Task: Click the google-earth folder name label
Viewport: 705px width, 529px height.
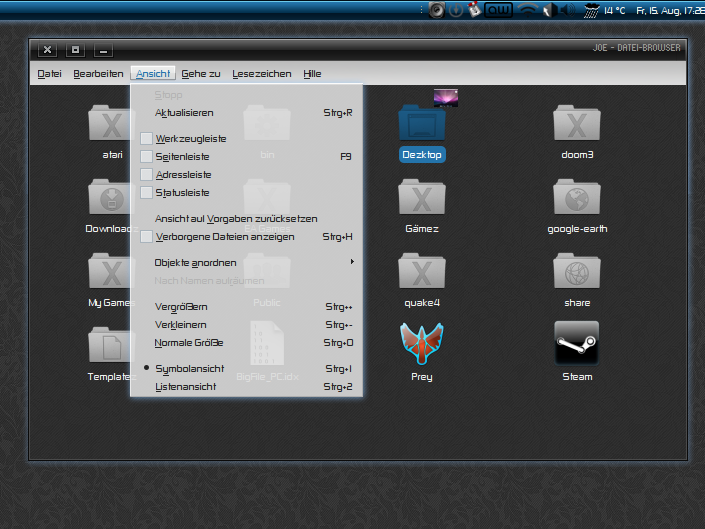Action: click(577, 229)
